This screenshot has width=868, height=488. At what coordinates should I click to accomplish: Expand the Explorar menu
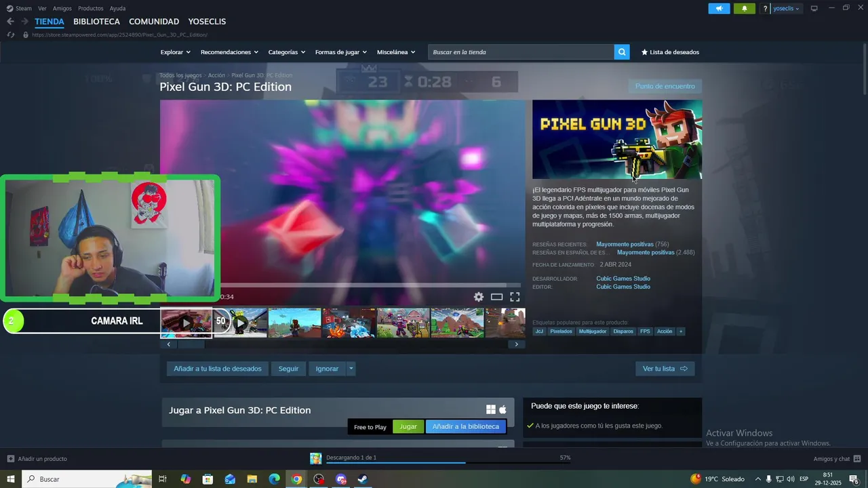pyautogui.click(x=176, y=52)
